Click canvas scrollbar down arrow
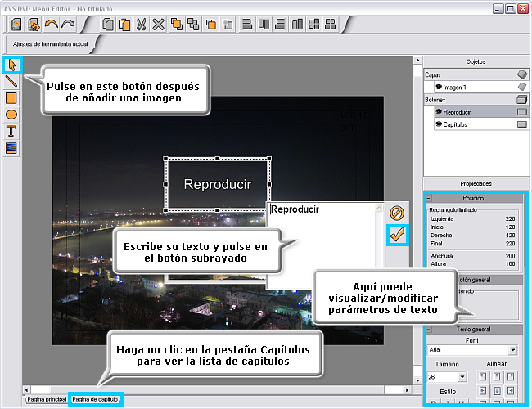This screenshot has width=532, height=409. 417,380
